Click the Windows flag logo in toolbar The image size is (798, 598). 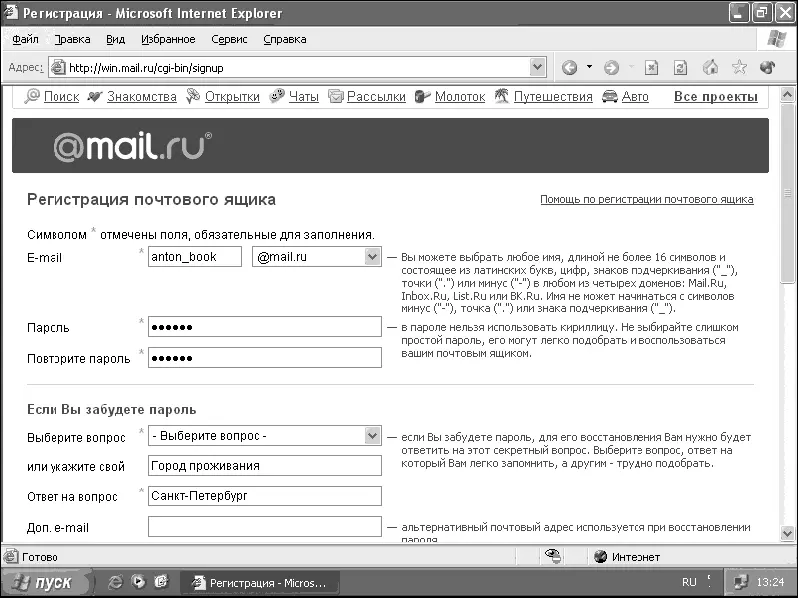777,39
